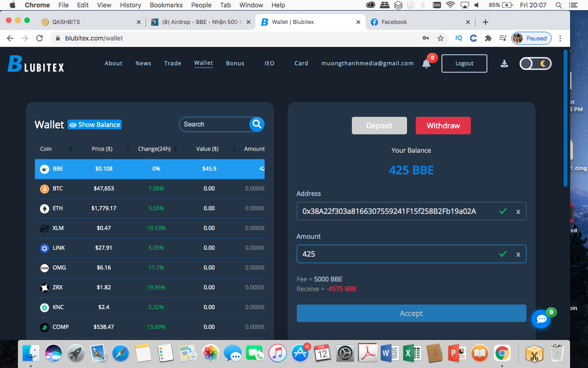The height and width of the screenshot is (368, 588).
Task: Open Chrome extensions puzzle icon
Action: pos(488,38)
